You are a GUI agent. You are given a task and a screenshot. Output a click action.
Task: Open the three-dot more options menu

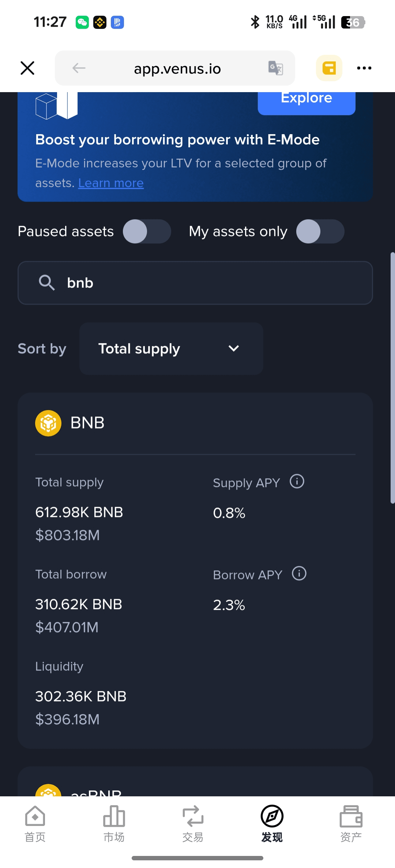coord(364,68)
